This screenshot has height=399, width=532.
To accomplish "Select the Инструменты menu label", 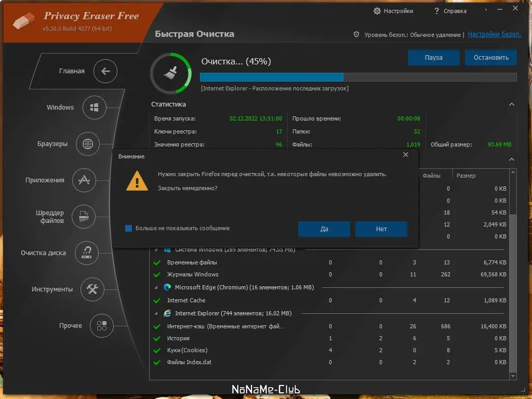I will (x=52, y=289).
